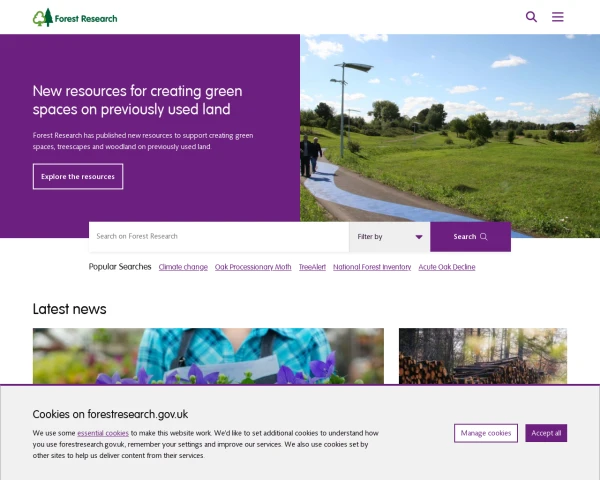Open the search magnifier icon in header

[x=531, y=17]
